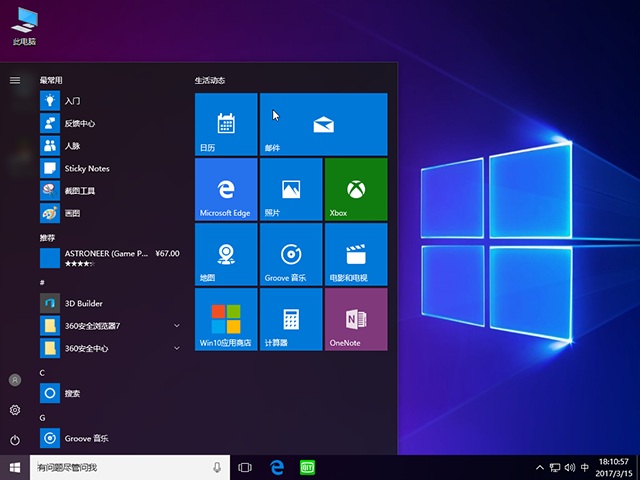Open the OneNote tile
640x480 pixels.
[x=355, y=319]
